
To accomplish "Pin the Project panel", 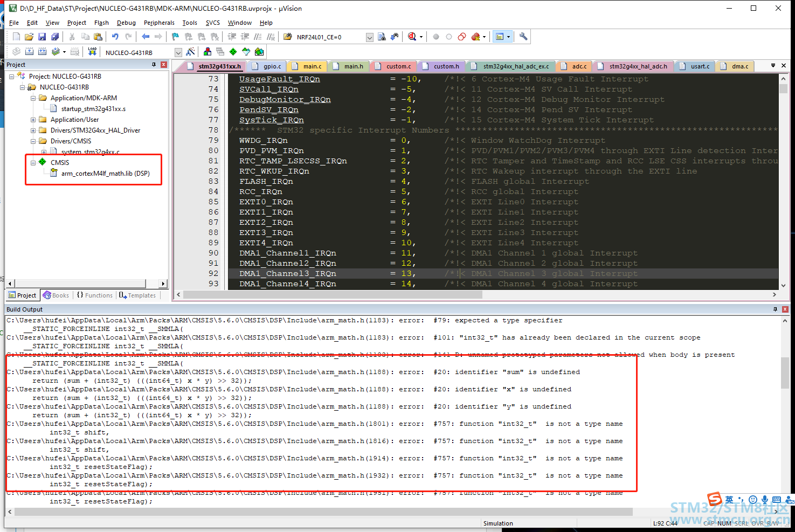I will pos(154,65).
